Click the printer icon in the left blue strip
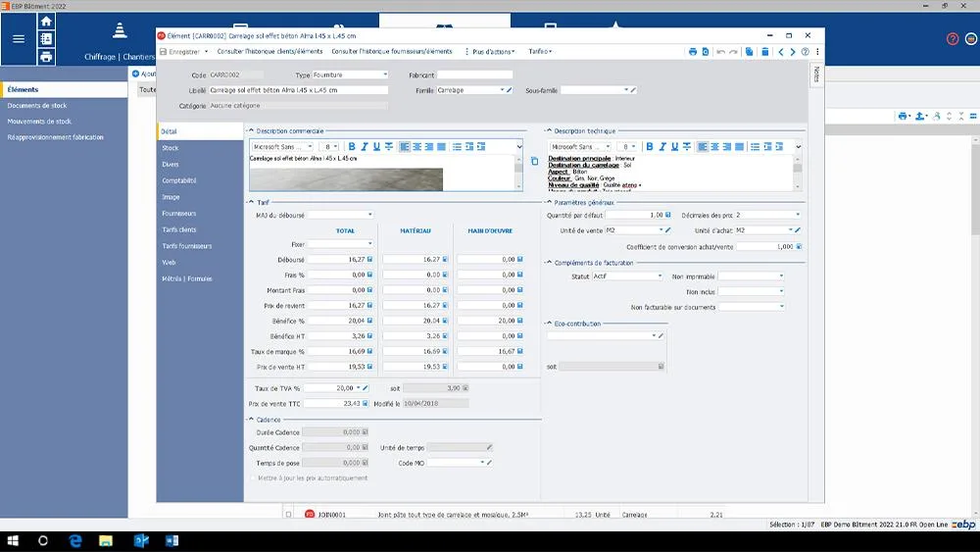The width and height of the screenshot is (980, 552). [46, 57]
